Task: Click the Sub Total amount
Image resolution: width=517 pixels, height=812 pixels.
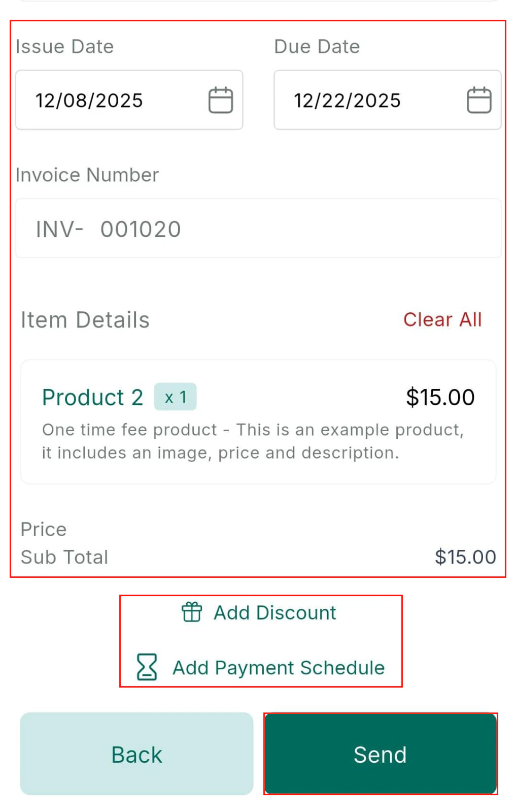Action: pyautogui.click(x=465, y=557)
